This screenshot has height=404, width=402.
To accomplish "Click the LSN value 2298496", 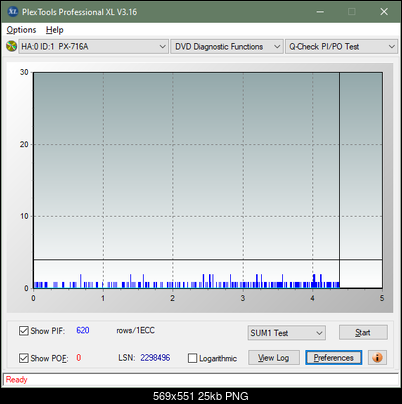I will coord(155,358).
